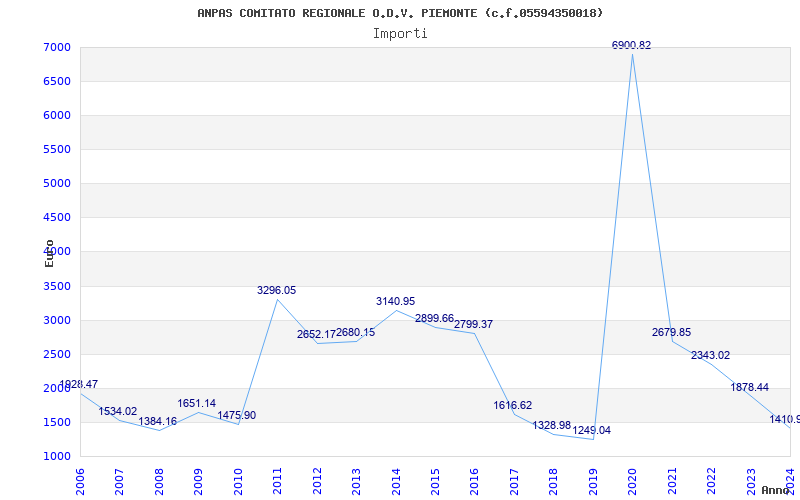Click the 2012 year tick label
The height and width of the screenshot is (500, 800).
point(317,482)
